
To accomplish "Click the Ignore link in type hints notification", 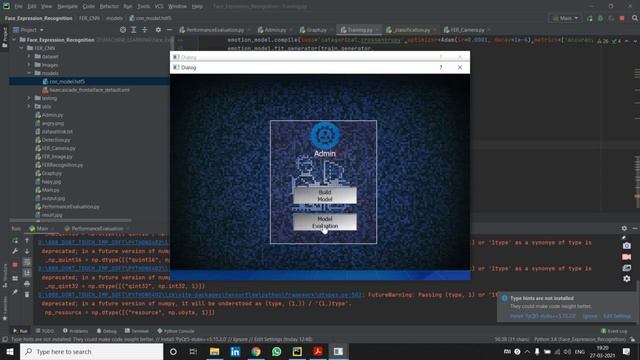I will click(589, 316).
